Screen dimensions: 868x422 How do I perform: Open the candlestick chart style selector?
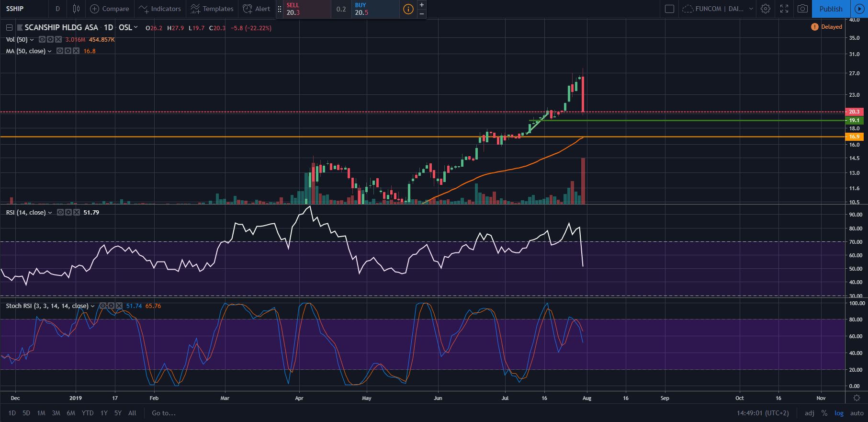(76, 9)
